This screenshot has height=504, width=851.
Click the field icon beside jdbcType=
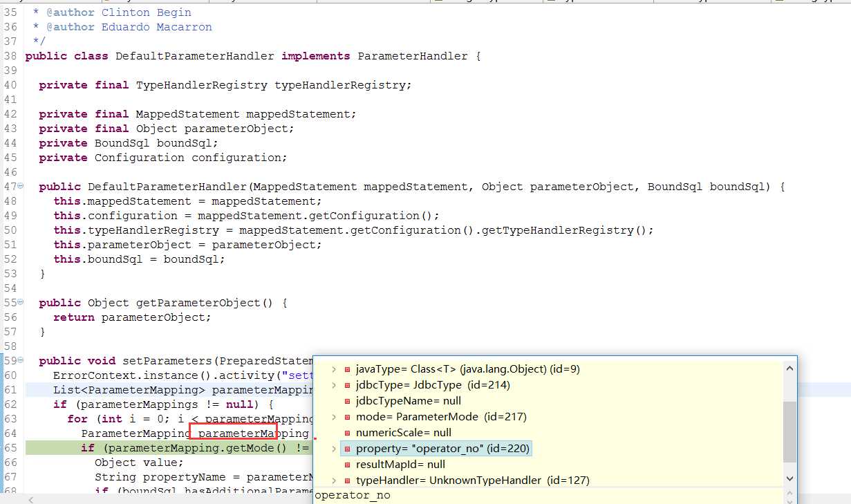click(x=348, y=385)
